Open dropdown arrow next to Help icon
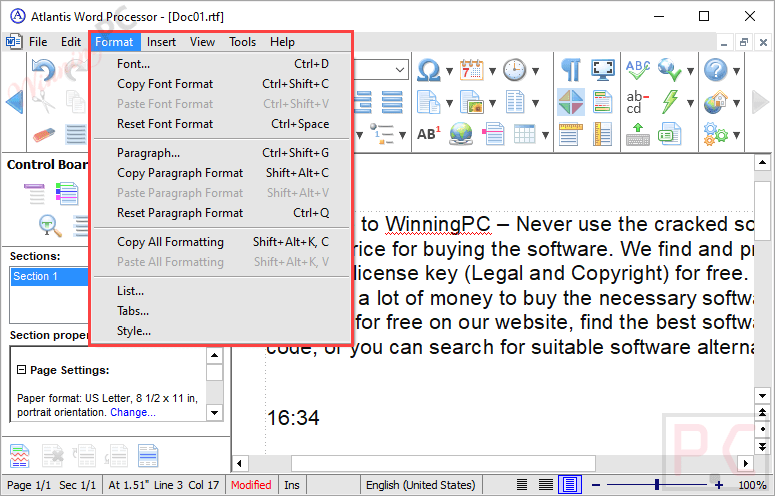Viewport: 775px width, 496px height. [736, 71]
